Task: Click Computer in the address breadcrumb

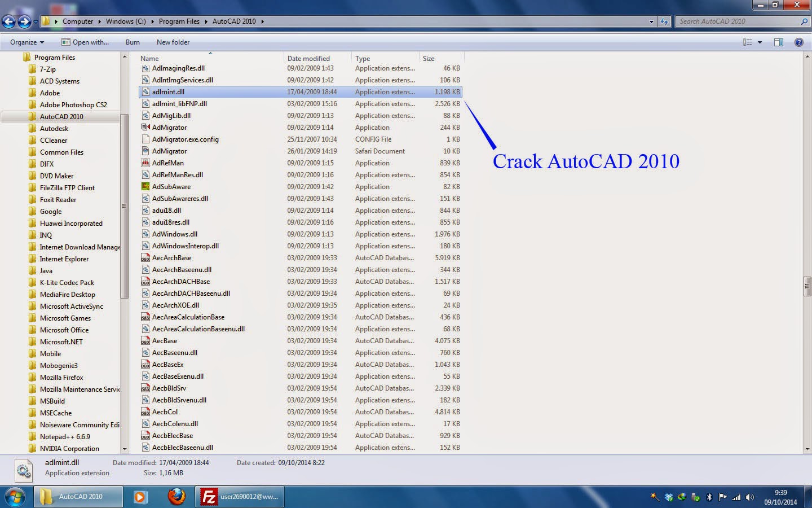Action: [78, 21]
